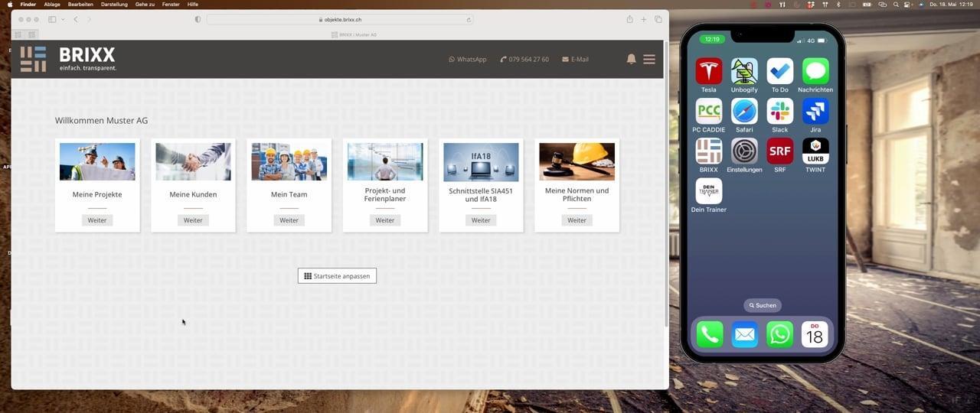Go back with Safari's back arrow
980x413 pixels.
click(x=75, y=19)
